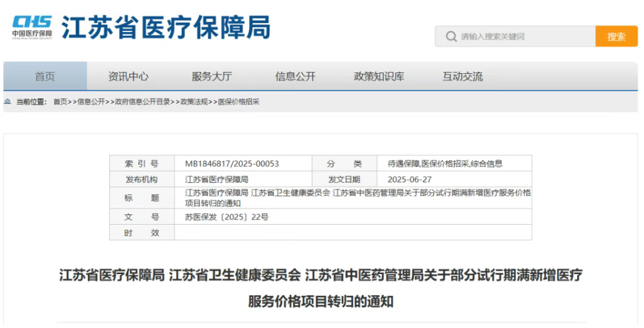This screenshot has height=328, width=644.
Task: Click the 江苏省医疗保障局 site title
Action: (166, 28)
